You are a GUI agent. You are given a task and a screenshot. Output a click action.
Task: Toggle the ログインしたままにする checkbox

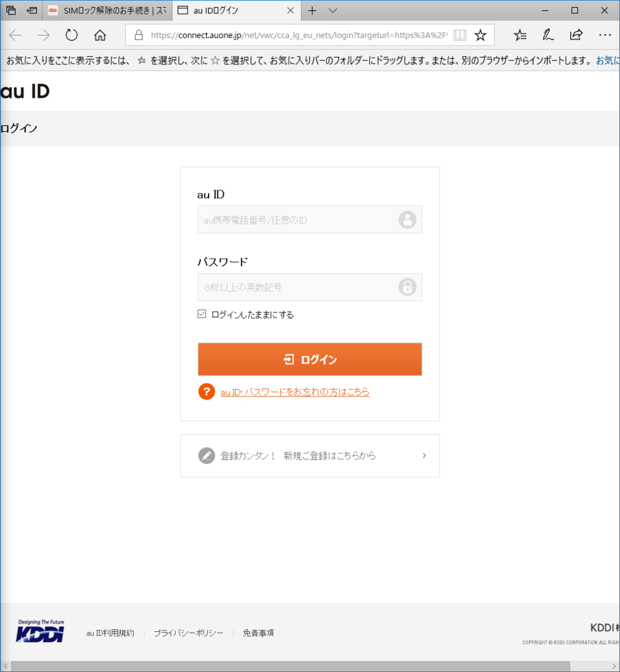click(x=202, y=314)
